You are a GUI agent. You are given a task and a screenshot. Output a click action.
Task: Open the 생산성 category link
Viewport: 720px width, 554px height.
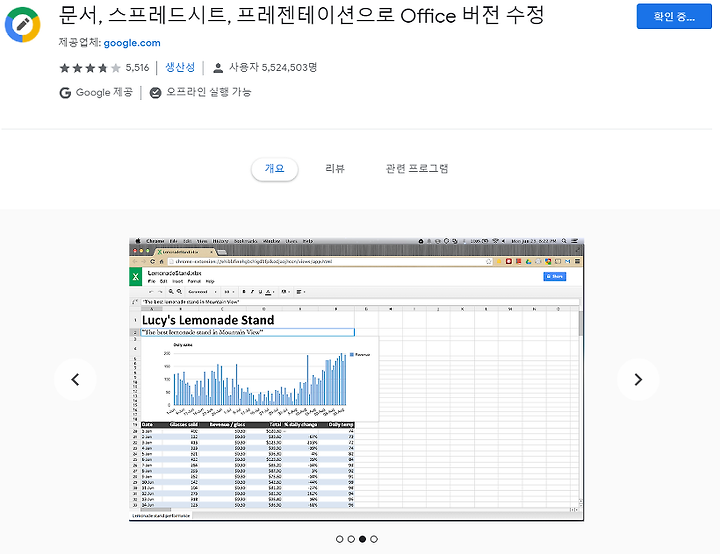click(x=180, y=68)
